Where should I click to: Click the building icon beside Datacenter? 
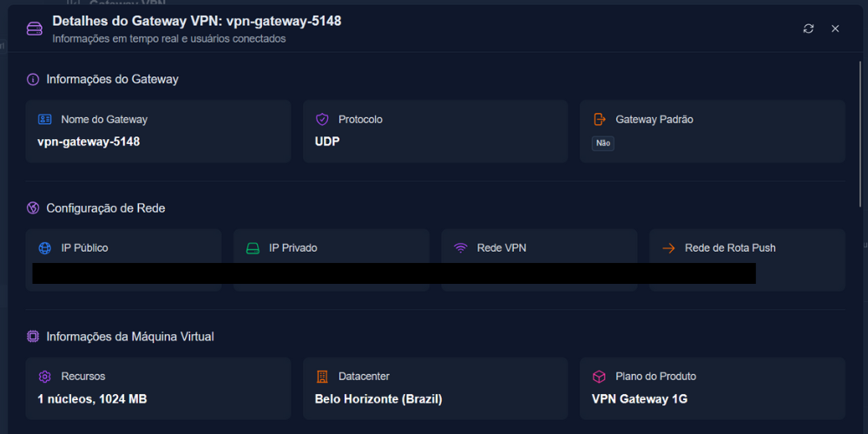322,377
